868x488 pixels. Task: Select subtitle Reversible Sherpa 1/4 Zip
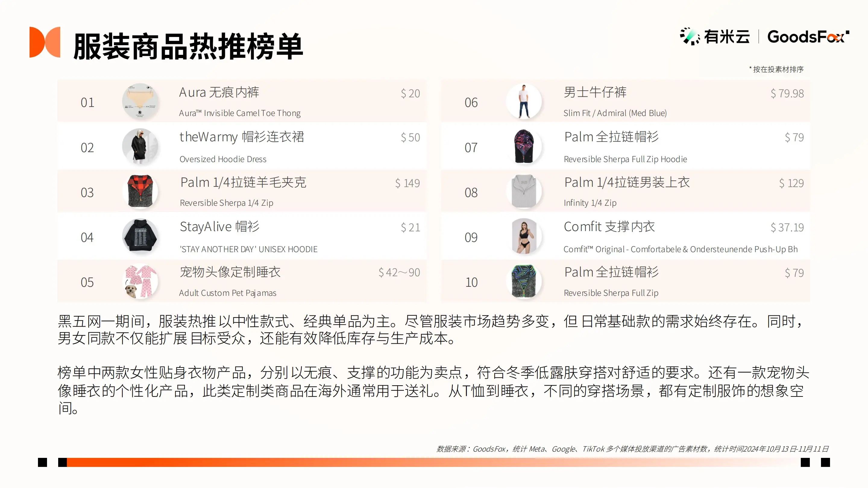[226, 203]
